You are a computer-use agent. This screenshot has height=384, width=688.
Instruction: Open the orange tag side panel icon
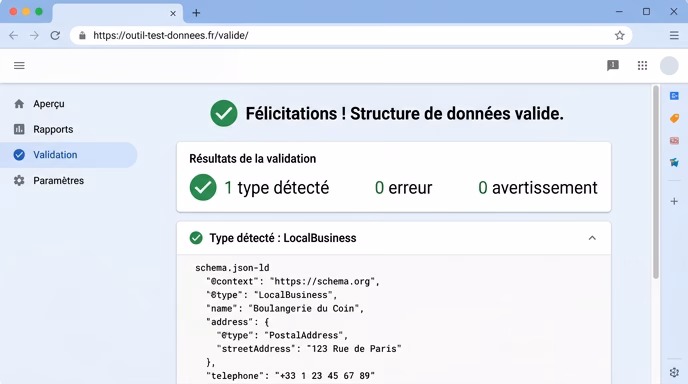click(674, 118)
